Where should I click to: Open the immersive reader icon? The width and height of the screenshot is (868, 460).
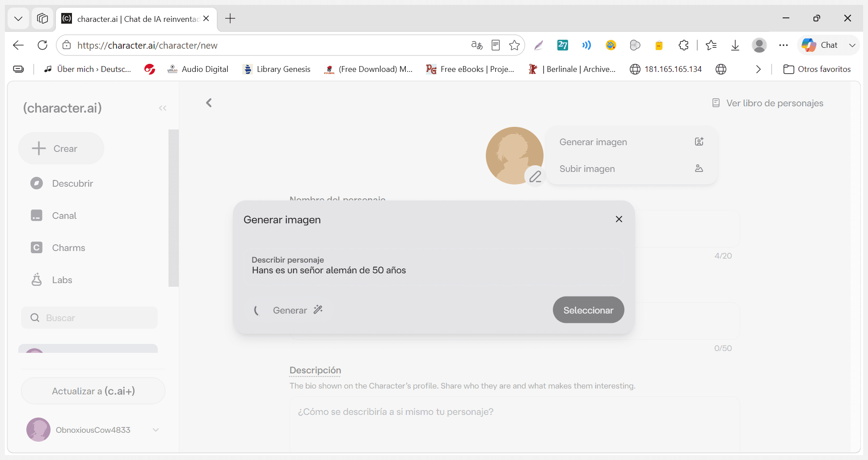coord(496,45)
